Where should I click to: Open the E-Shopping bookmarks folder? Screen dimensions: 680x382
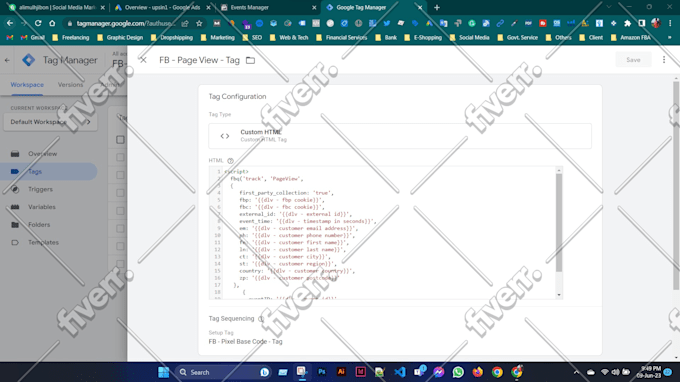coord(423,38)
